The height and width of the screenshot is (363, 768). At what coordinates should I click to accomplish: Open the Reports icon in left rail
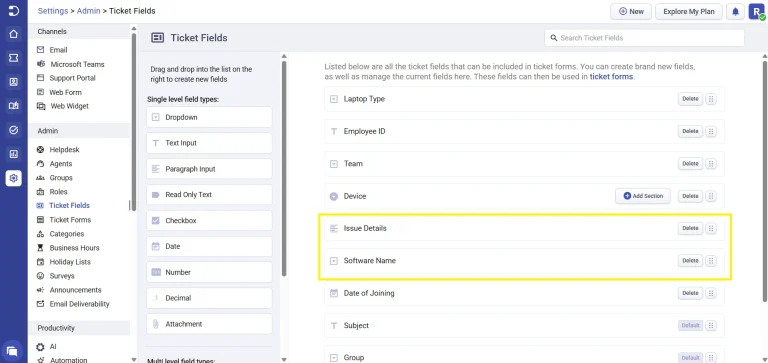14,154
